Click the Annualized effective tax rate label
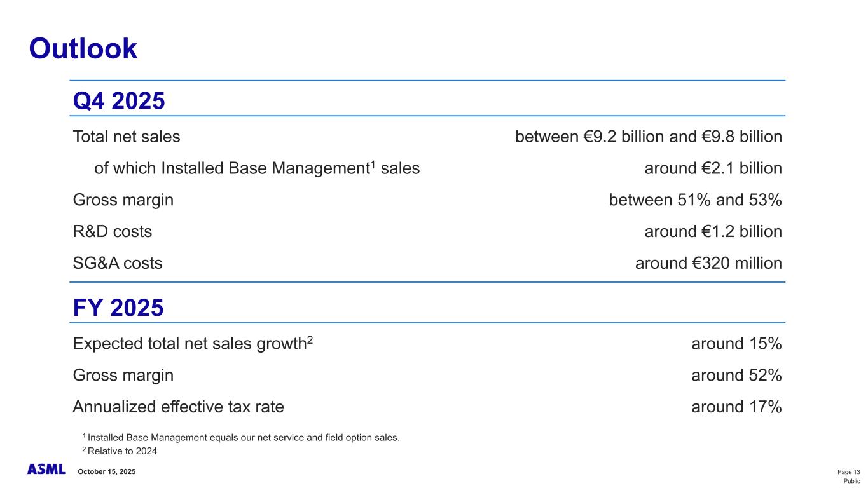 (179, 407)
